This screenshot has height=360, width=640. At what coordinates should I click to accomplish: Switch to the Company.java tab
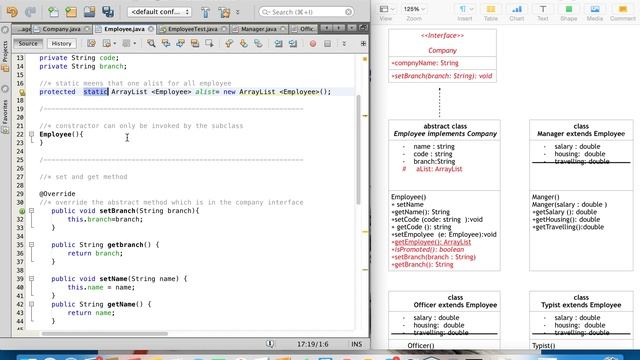61,29
